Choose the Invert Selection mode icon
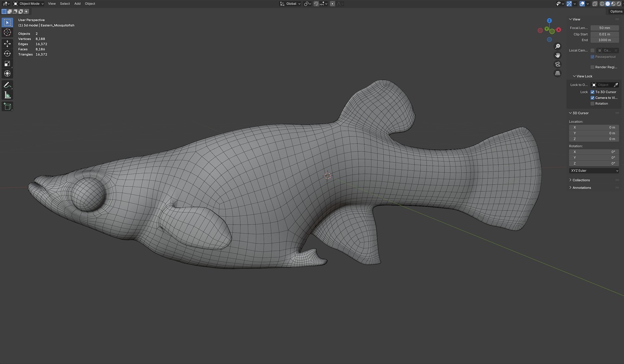624x364 pixels. point(21,12)
